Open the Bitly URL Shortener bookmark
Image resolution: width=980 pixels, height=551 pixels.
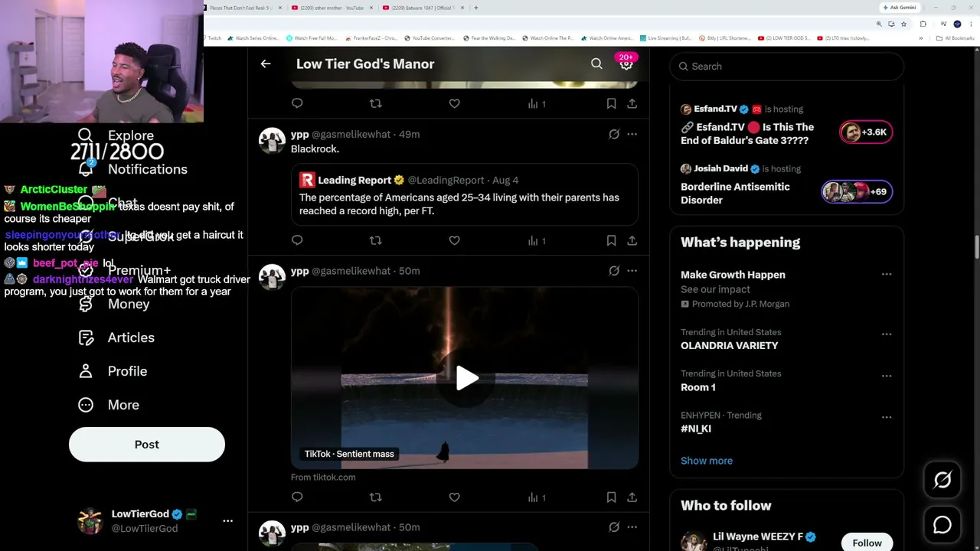pos(724,38)
